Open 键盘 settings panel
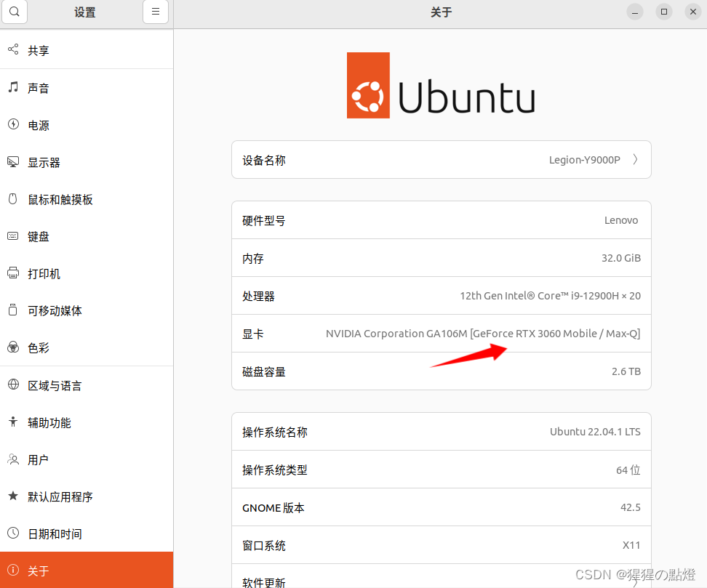 click(87, 236)
